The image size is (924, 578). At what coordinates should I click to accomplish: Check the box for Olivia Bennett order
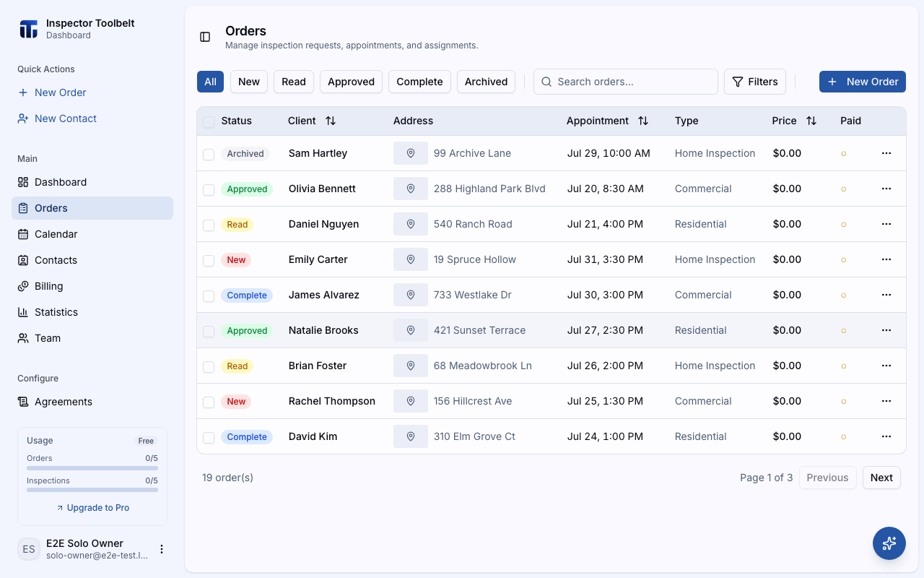click(x=209, y=189)
